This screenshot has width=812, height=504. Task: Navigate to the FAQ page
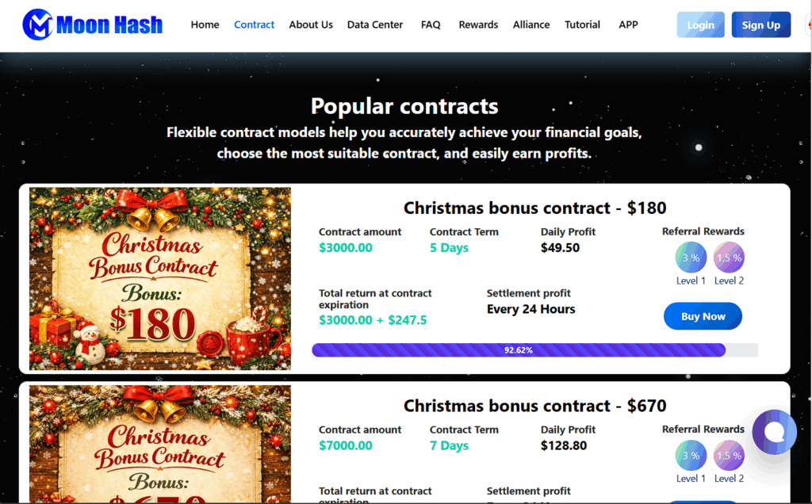(431, 25)
